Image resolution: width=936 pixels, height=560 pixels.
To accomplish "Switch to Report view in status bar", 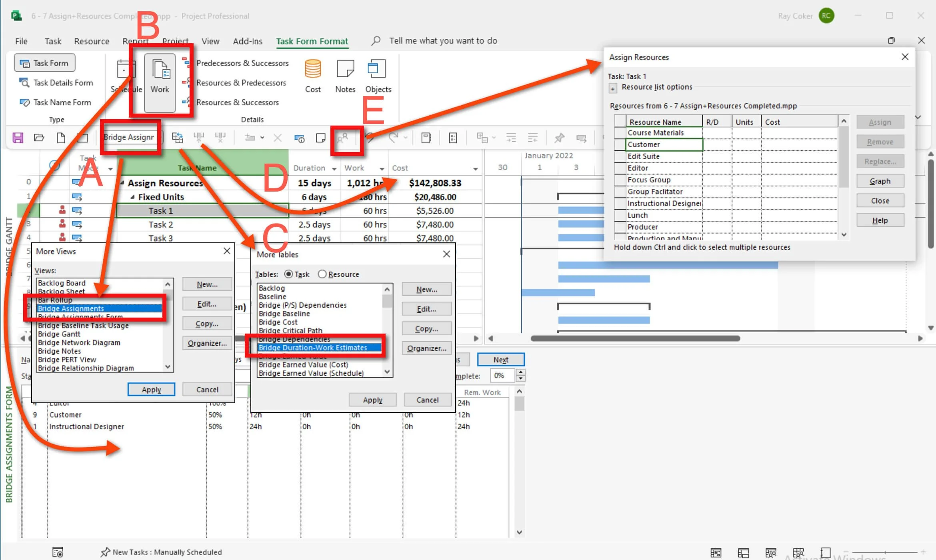I will (x=826, y=553).
